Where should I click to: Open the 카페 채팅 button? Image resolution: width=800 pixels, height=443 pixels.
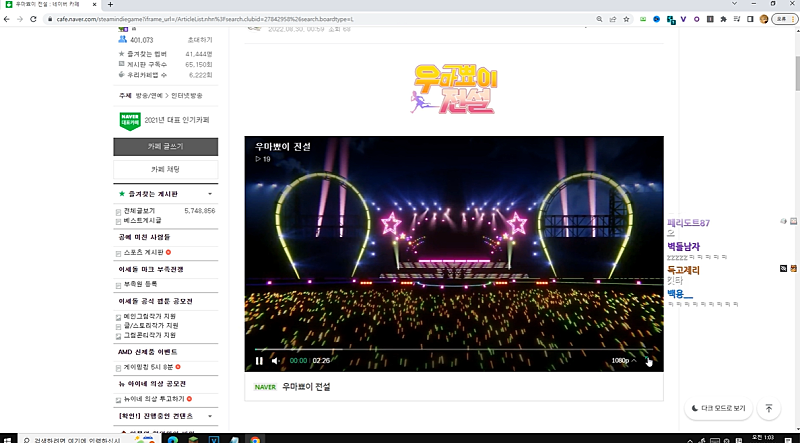click(x=165, y=169)
